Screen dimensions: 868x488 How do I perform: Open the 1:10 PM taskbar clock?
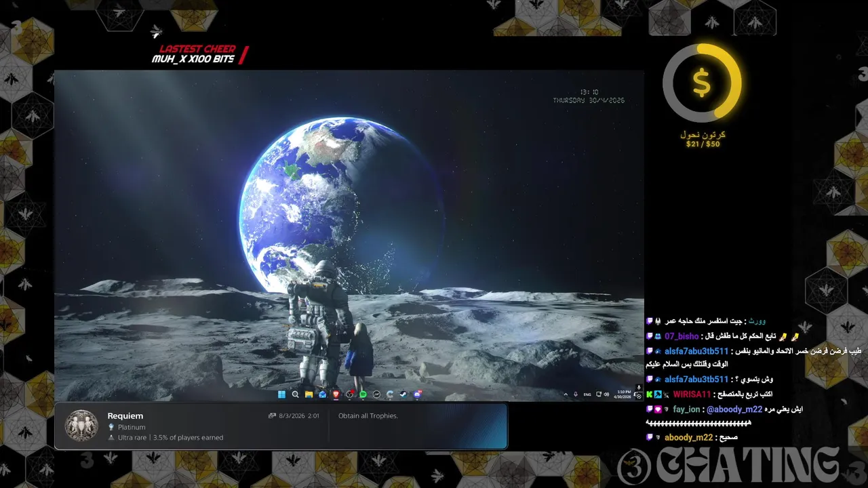(x=623, y=394)
